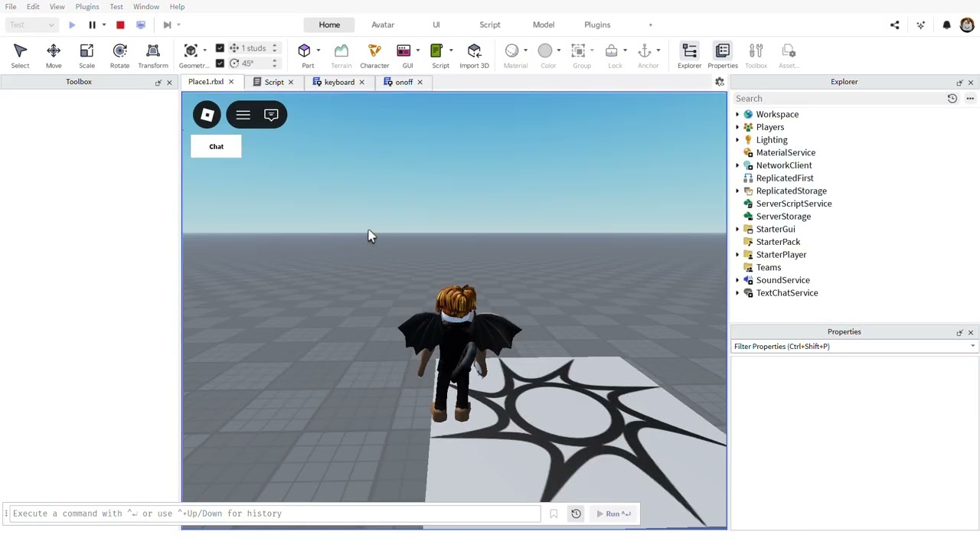Screen dimensions: 980x551
Task: Click Import 3D tool
Action: click(474, 55)
